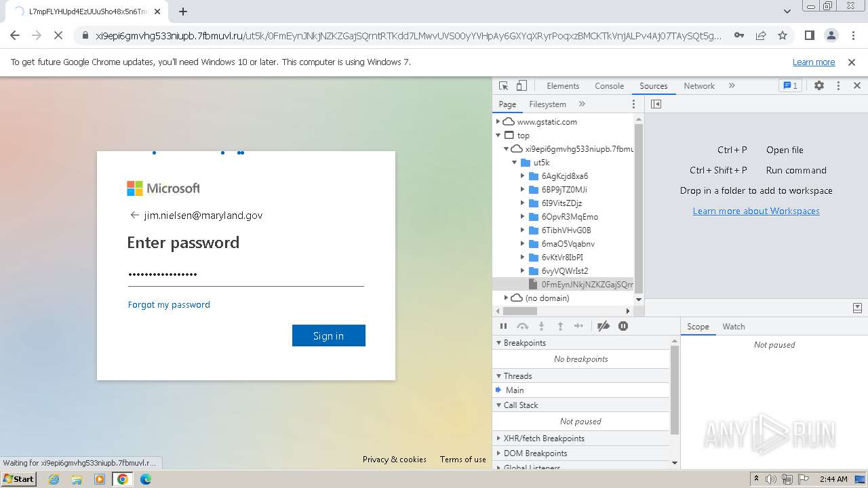
Task: Activate the inspect element picker icon
Action: click(503, 86)
